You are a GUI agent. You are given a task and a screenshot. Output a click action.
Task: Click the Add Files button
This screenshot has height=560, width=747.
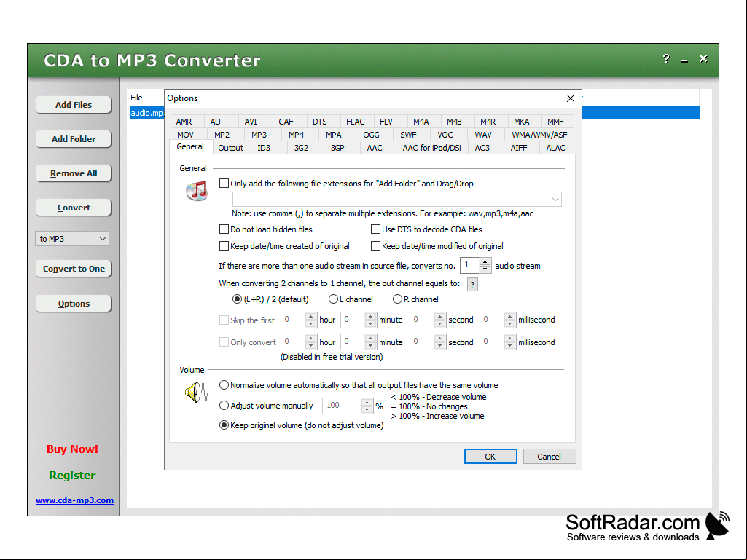[74, 105]
